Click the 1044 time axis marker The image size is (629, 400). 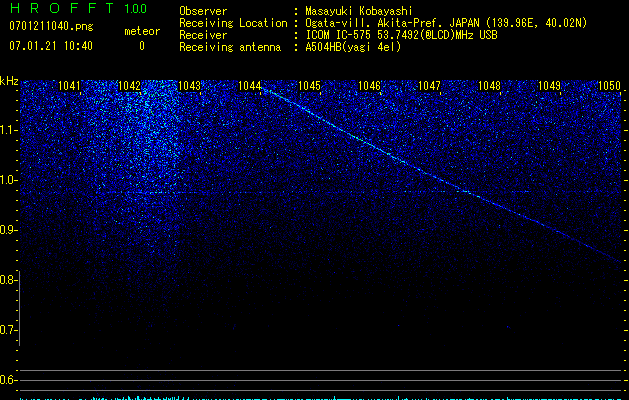pyautogui.click(x=250, y=85)
